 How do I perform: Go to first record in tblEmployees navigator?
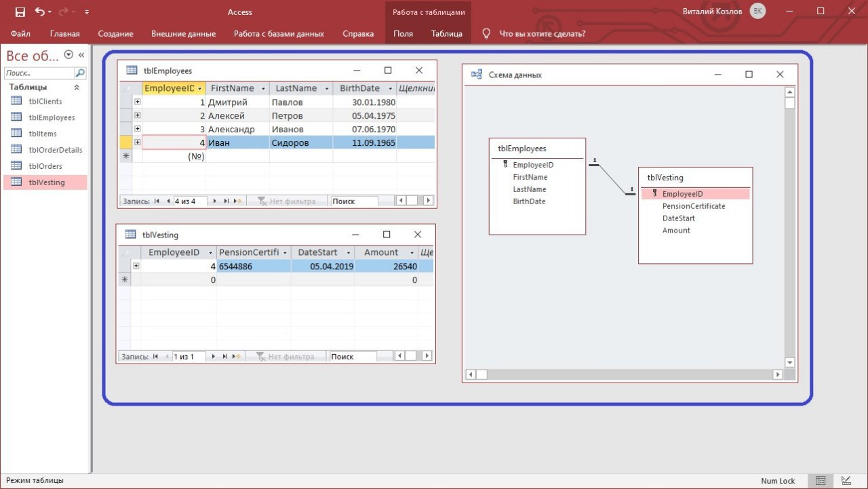pos(157,201)
